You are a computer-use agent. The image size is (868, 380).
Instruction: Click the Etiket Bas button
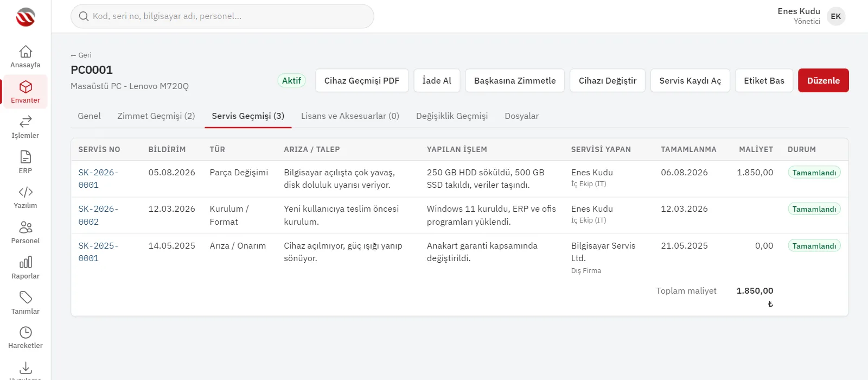pyautogui.click(x=764, y=80)
